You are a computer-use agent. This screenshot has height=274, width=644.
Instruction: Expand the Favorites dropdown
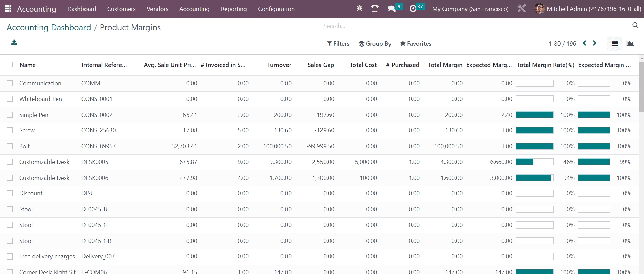(x=415, y=44)
